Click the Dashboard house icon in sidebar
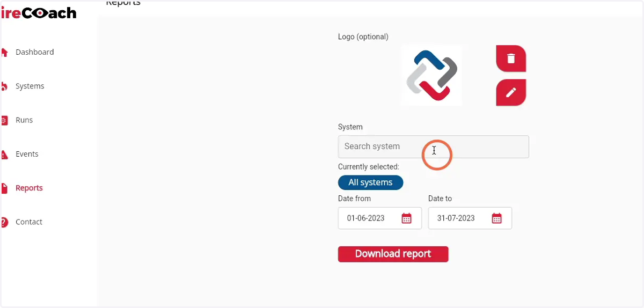Viewport: 644px width, 308px height. pyautogui.click(x=4, y=53)
